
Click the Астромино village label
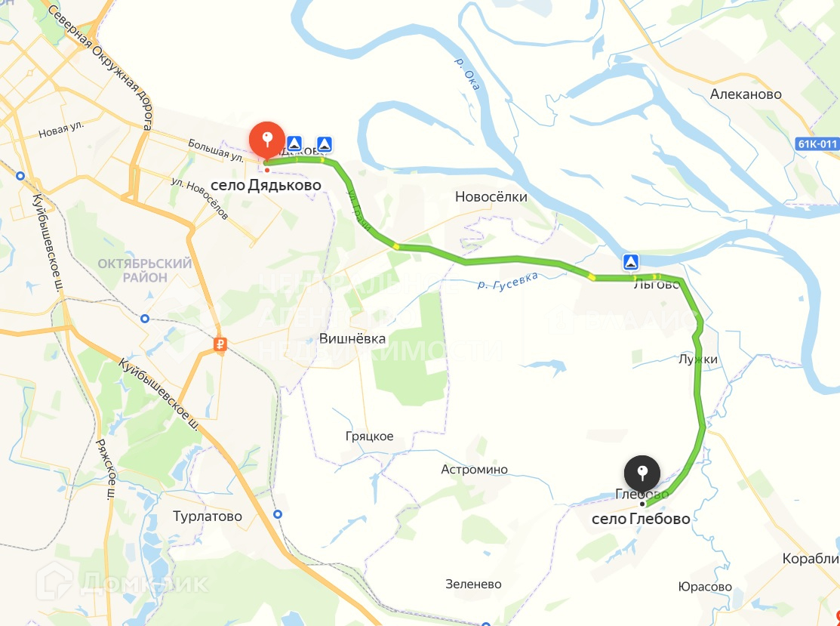474,470
